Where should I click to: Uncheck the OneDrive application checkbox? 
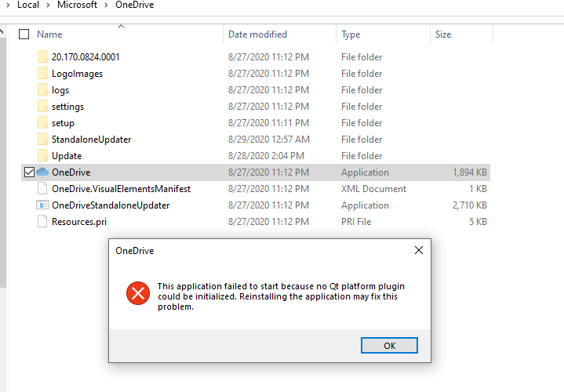pyautogui.click(x=29, y=172)
